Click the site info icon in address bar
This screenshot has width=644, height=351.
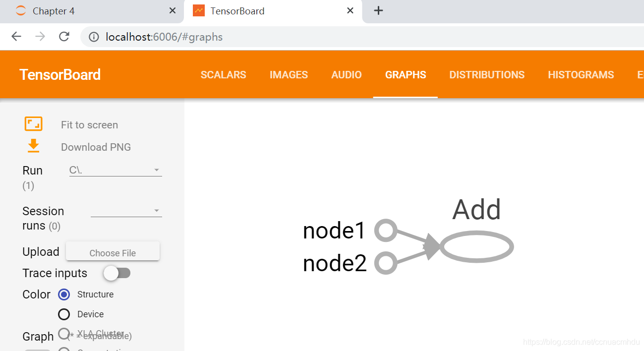[x=94, y=37]
